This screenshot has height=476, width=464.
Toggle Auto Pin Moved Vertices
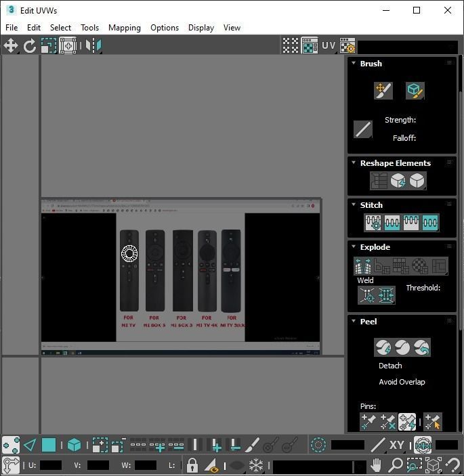407,422
